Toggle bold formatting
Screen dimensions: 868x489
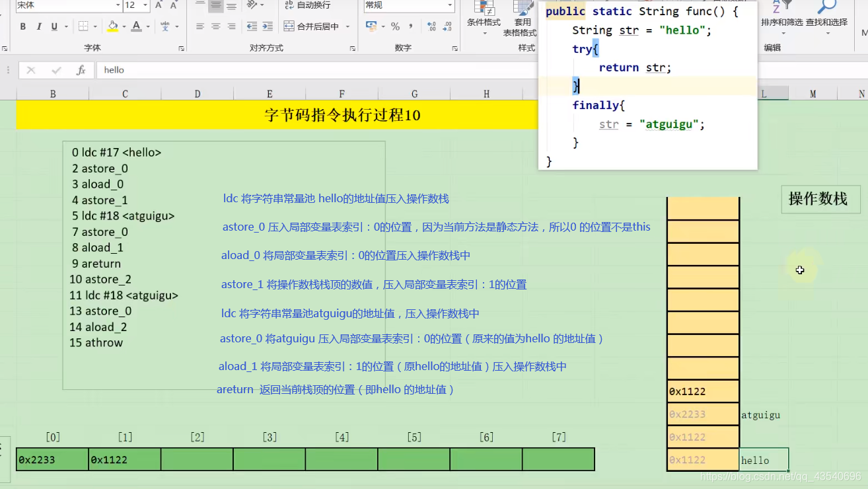click(x=23, y=26)
